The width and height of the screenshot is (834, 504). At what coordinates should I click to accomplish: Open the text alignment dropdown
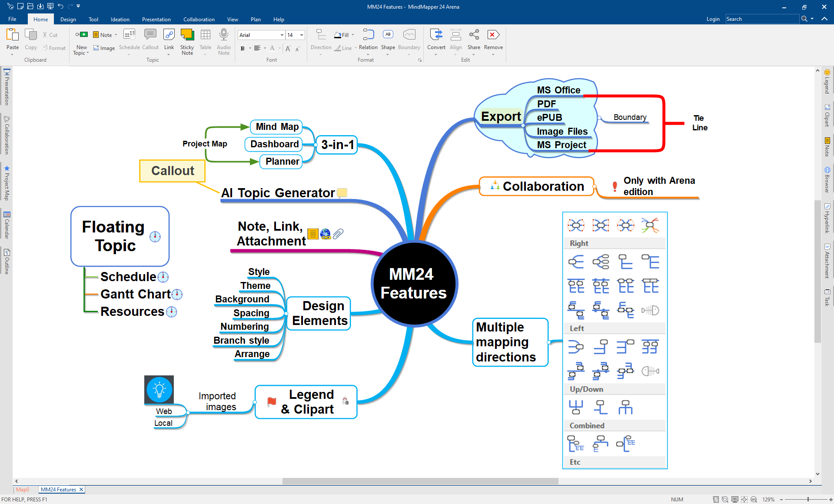(x=265, y=48)
